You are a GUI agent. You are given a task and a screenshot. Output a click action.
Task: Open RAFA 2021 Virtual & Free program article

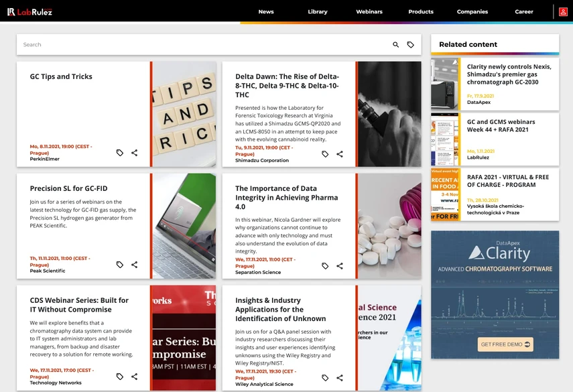pos(508,181)
